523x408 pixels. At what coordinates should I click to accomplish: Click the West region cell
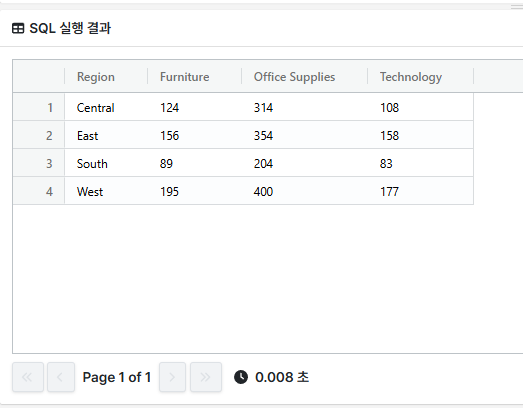click(106, 191)
